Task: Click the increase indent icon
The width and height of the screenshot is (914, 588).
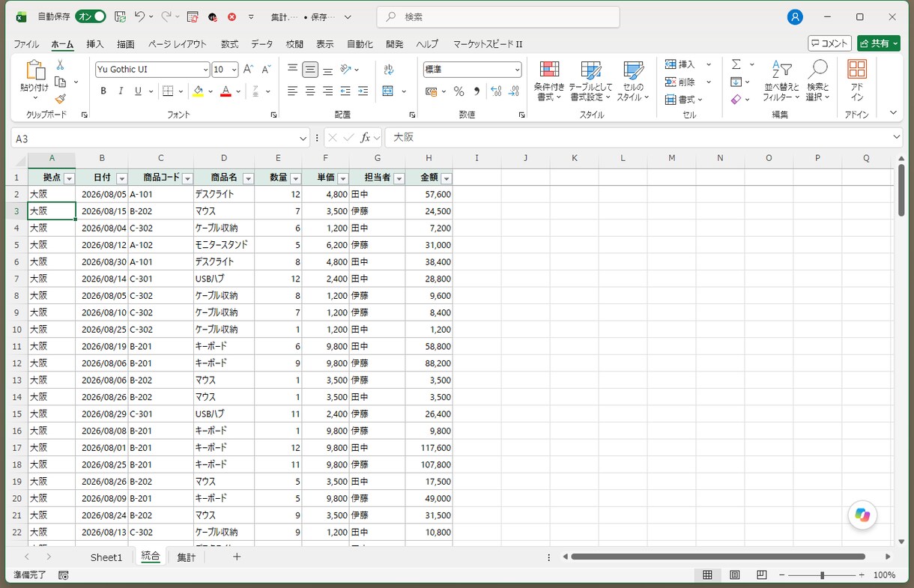Action: pyautogui.click(x=363, y=91)
